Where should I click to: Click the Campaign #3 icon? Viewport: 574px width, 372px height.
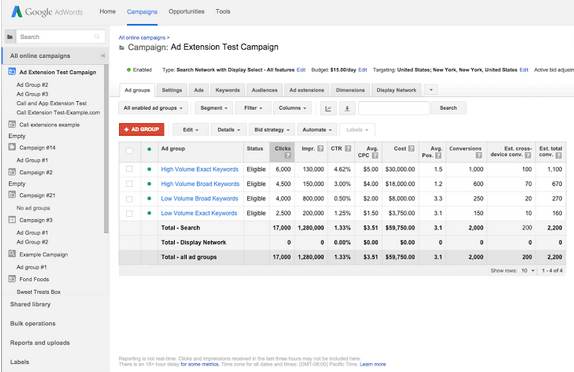click(x=12, y=220)
